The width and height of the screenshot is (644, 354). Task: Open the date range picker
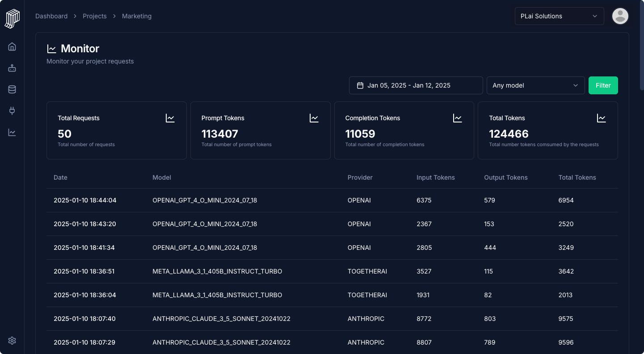click(x=416, y=85)
